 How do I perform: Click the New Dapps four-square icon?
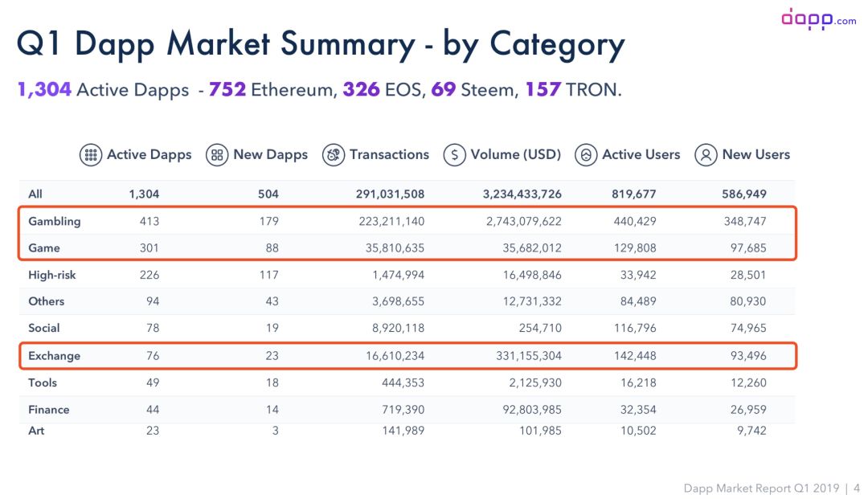tap(217, 155)
